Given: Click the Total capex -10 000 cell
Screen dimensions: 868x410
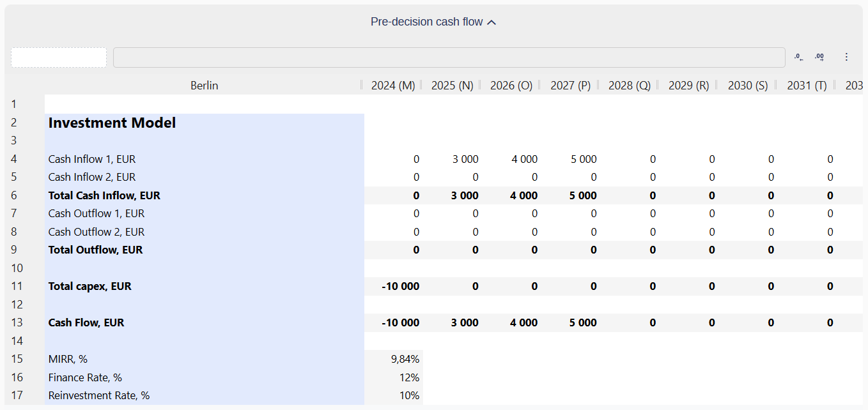Looking at the screenshot, I should click(x=394, y=286).
